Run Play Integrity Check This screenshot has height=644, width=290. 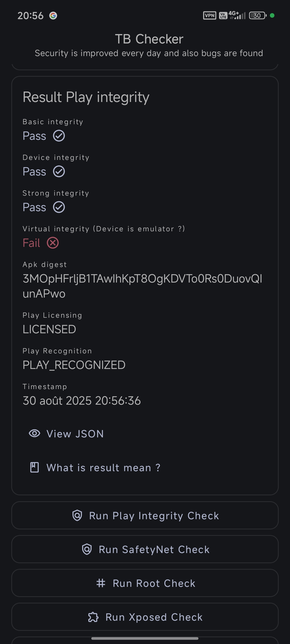[x=145, y=515]
